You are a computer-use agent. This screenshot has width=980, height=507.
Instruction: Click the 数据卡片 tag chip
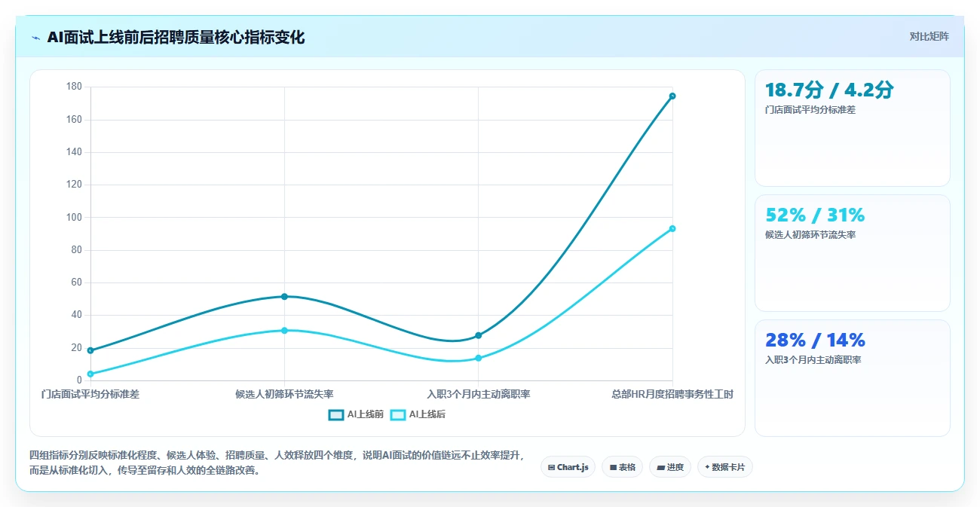tap(725, 467)
